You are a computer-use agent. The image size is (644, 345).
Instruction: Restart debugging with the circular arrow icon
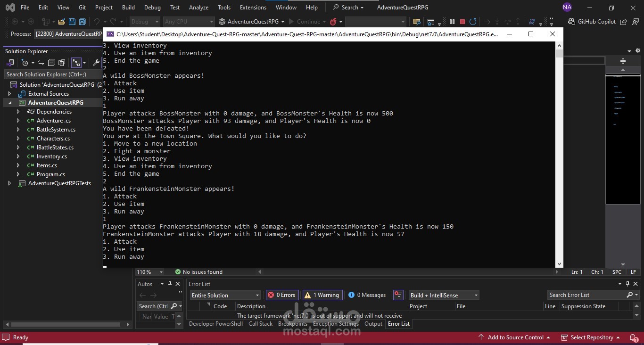click(x=473, y=22)
